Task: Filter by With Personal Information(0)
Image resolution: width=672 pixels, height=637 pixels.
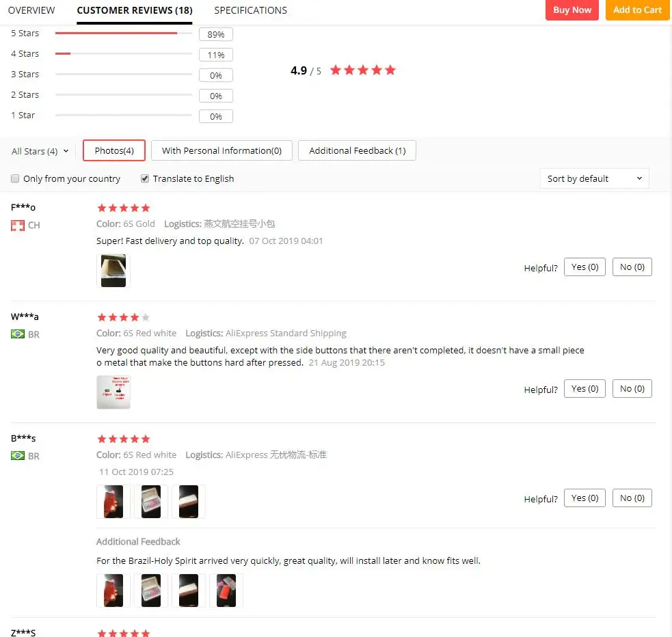Action: pos(221,150)
